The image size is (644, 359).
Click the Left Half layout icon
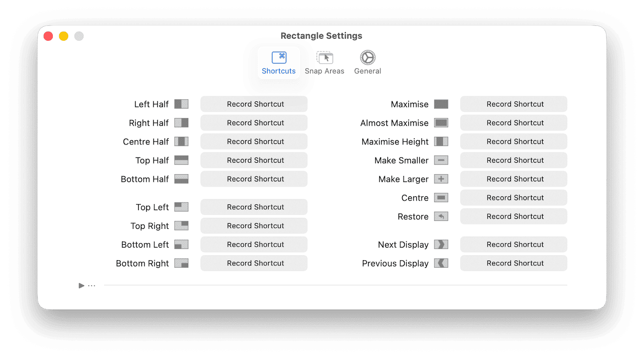(x=181, y=104)
